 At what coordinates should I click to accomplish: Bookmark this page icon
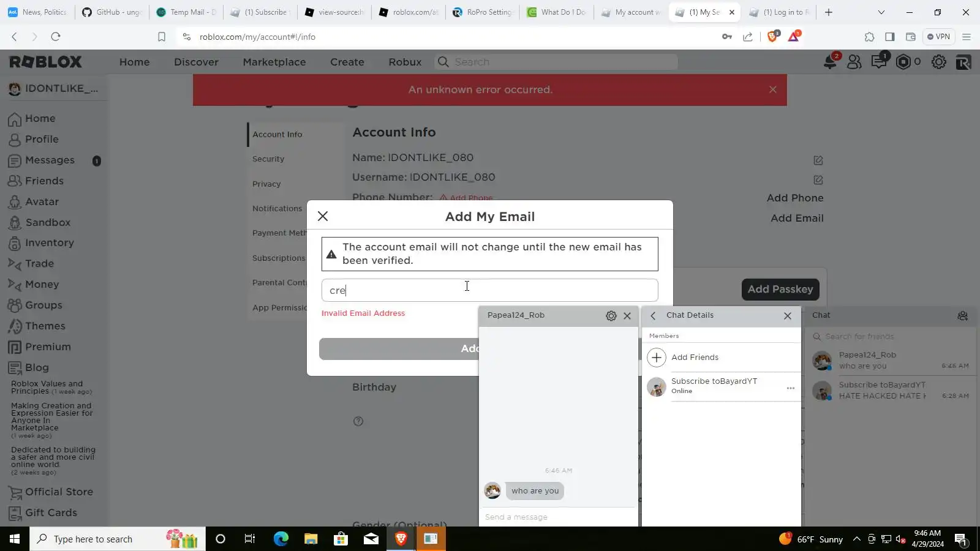pos(162,37)
